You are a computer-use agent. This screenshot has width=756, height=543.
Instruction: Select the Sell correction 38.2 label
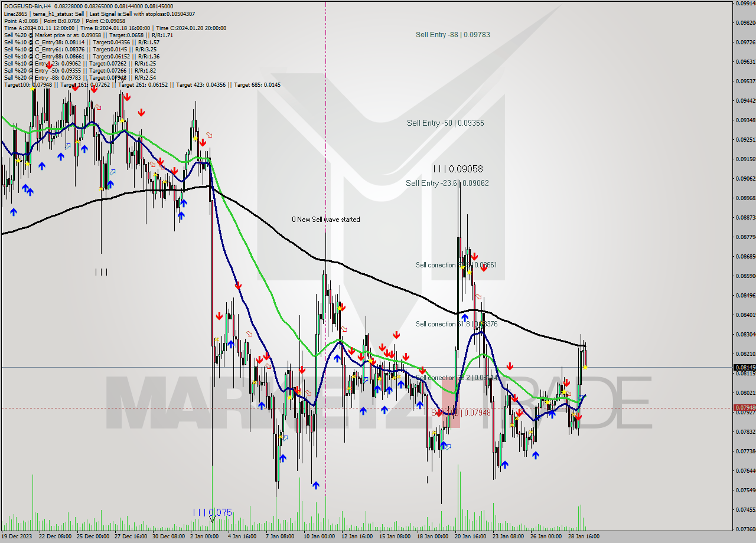457,378
